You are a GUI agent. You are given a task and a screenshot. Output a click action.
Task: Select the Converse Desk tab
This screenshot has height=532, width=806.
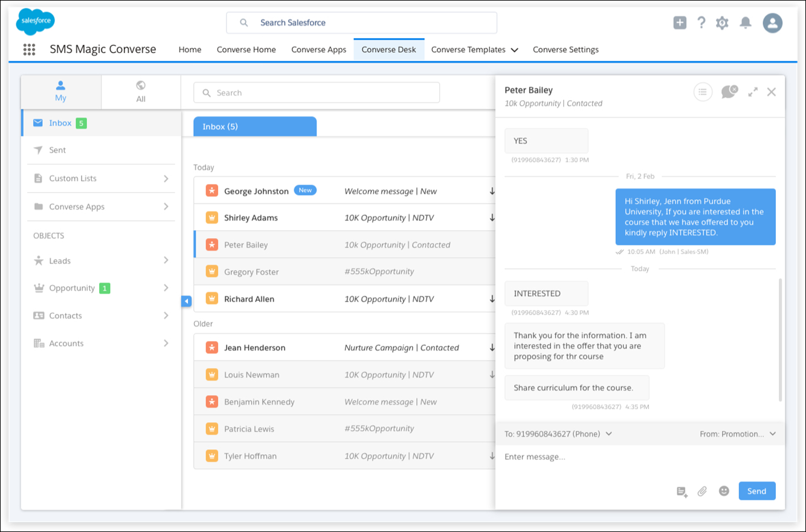pyautogui.click(x=389, y=50)
